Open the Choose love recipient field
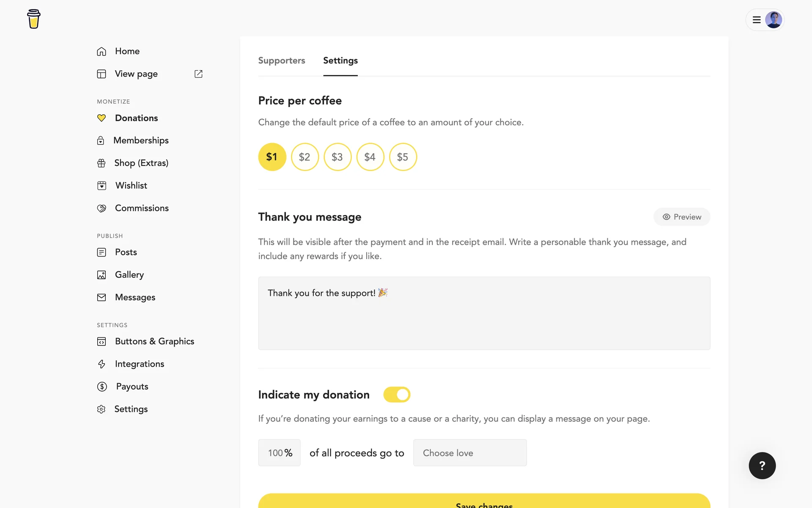This screenshot has height=508, width=812. (469, 453)
